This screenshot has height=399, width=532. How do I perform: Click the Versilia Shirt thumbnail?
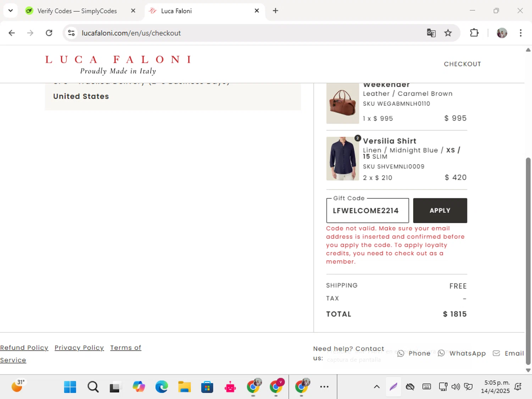343,159
